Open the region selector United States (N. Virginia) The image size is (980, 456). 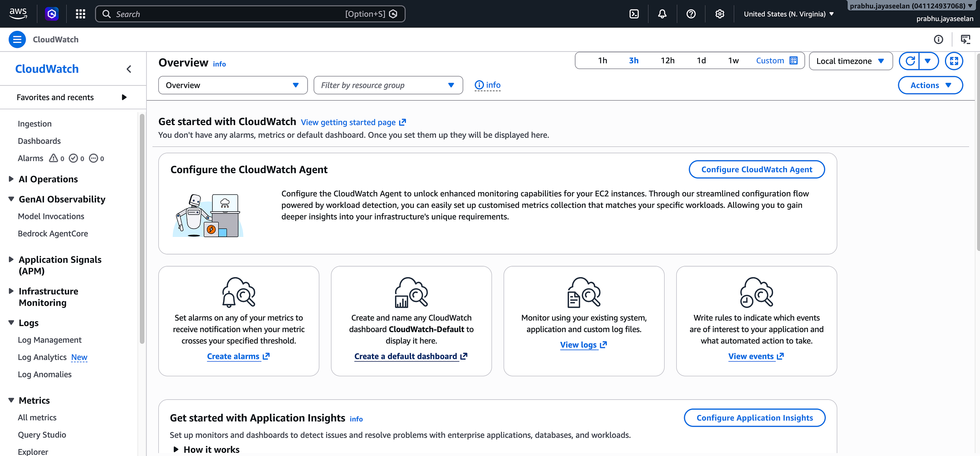coord(789,14)
